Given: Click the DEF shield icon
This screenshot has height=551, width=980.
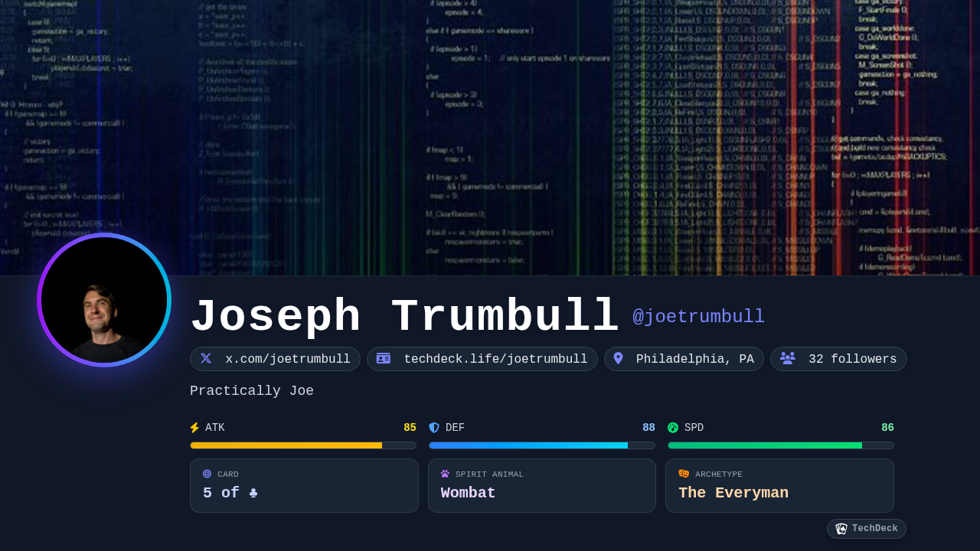Looking at the screenshot, I should pos(434,428).
